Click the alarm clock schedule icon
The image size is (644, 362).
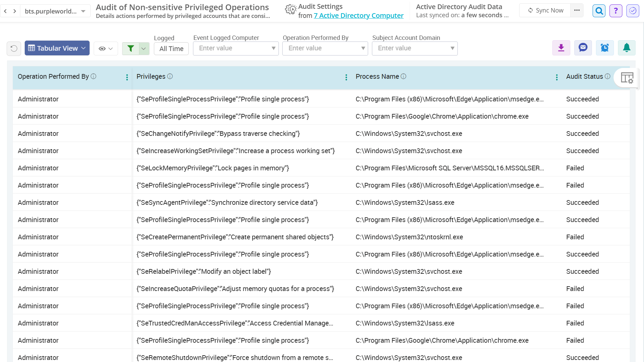[605, 48]
